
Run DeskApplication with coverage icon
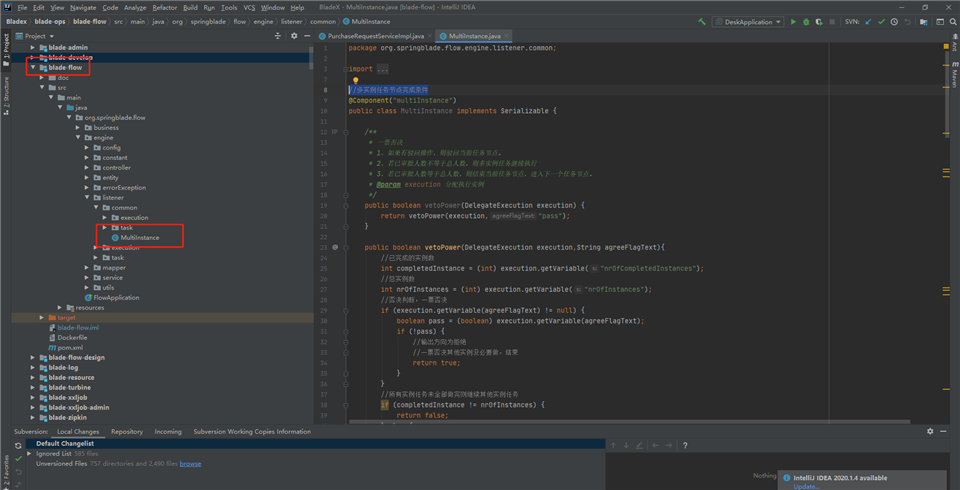click(x=819, y=21)
